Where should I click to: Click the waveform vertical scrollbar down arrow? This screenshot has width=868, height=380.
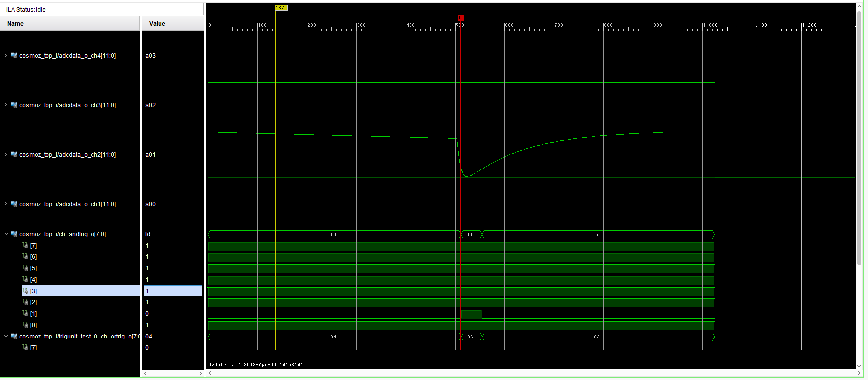[859, 366]
